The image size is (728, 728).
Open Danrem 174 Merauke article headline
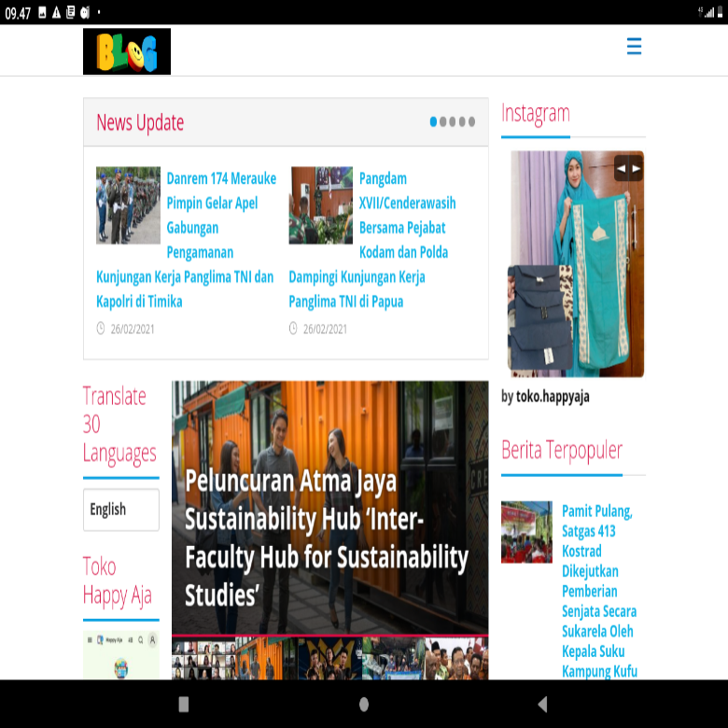(186, 240)
